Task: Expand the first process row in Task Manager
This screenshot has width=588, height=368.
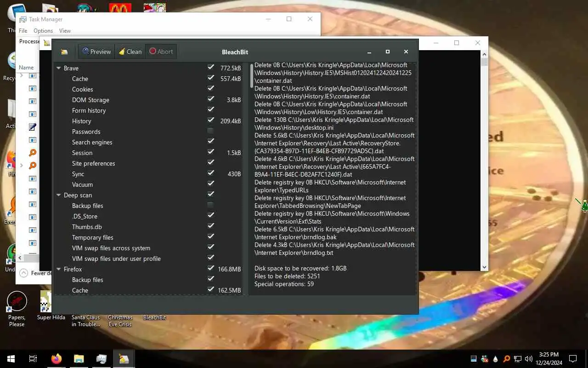Action: click(x=21, y=75)
